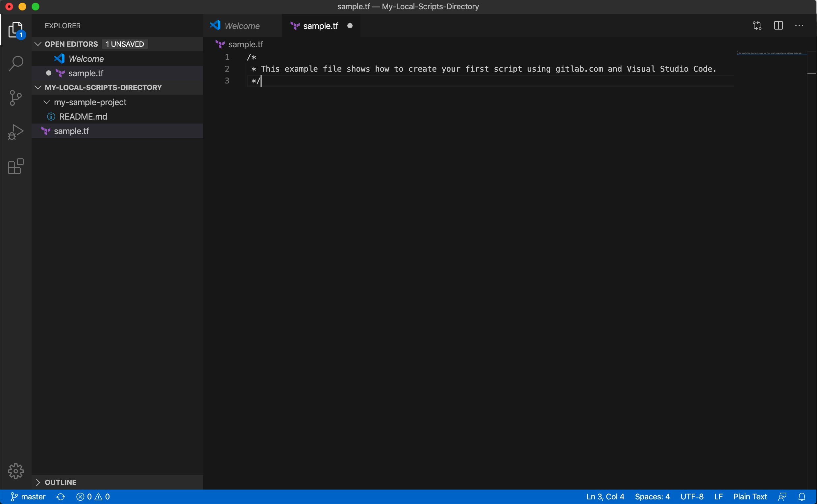The image size is (817, 504).
Task: Click the minimap code preview
Action: [771, 53]
